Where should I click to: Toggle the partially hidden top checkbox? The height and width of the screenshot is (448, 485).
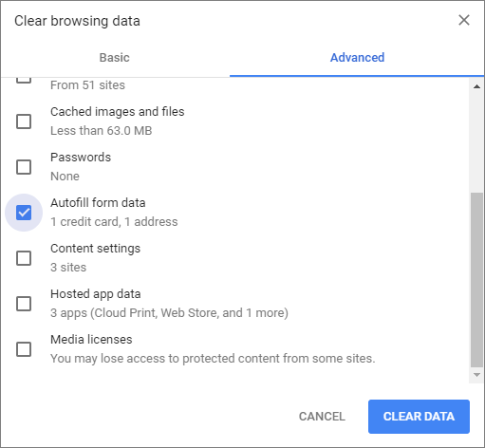24,81
